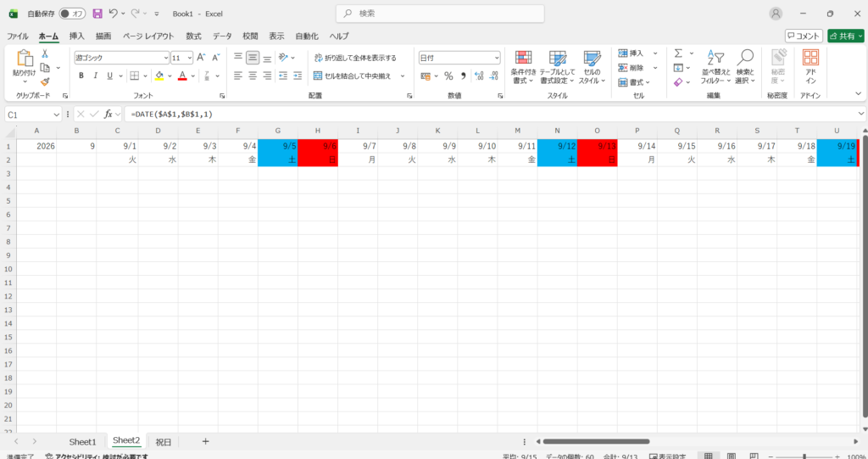Open the font name dropdown
Screen dimensions: 868x459
[165, 58]
